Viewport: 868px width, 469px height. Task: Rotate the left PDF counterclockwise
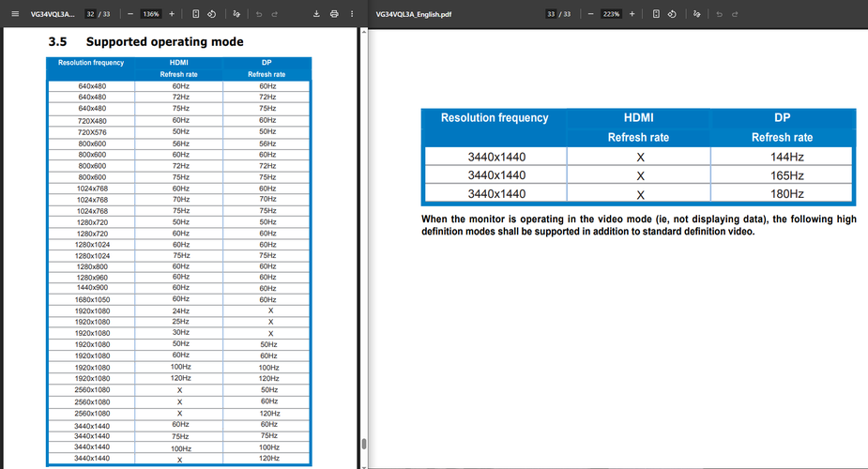(211, 14)
